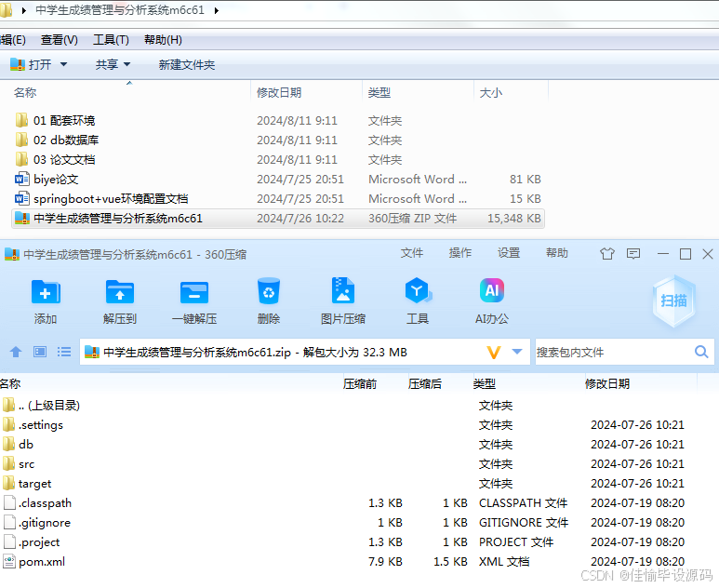Switch to thumbnail view icon in 360压缩
The height and width of the screenshot is (588, 719).
[40, 352]
